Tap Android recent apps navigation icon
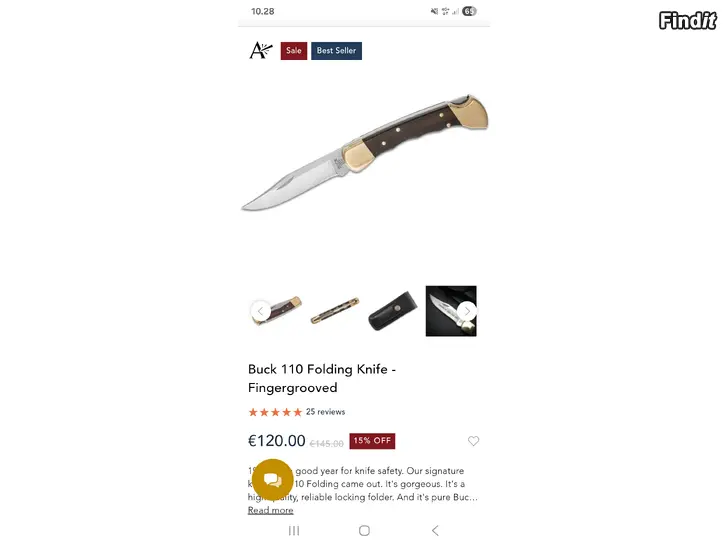 coord(294,530)
